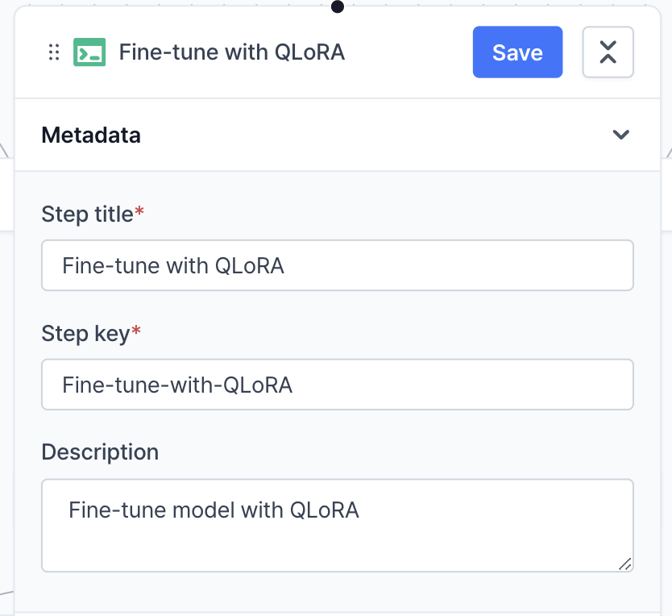
Task: Click the green terminal step icon
Action: [89, 52]
